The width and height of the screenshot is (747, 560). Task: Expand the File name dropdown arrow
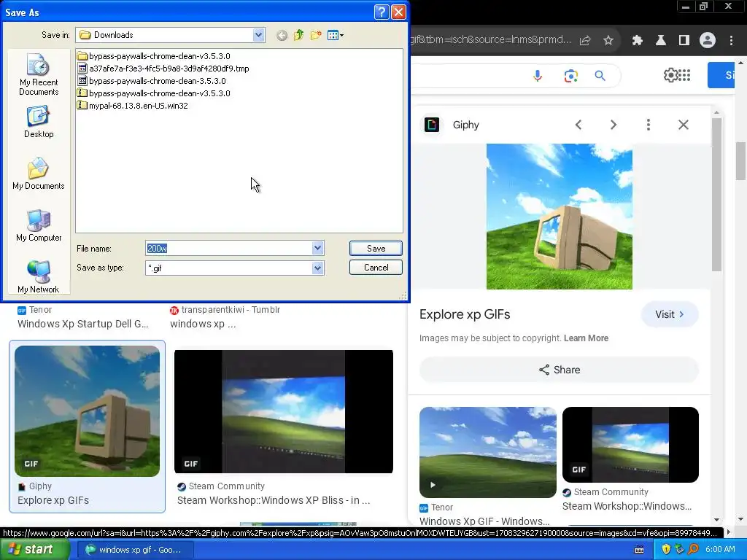pyautogui.click(x=318, y=248)
